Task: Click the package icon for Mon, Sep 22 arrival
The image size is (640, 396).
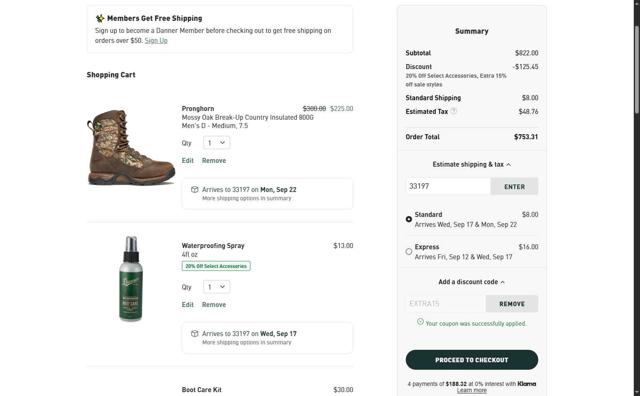Action: coord(195,189)
